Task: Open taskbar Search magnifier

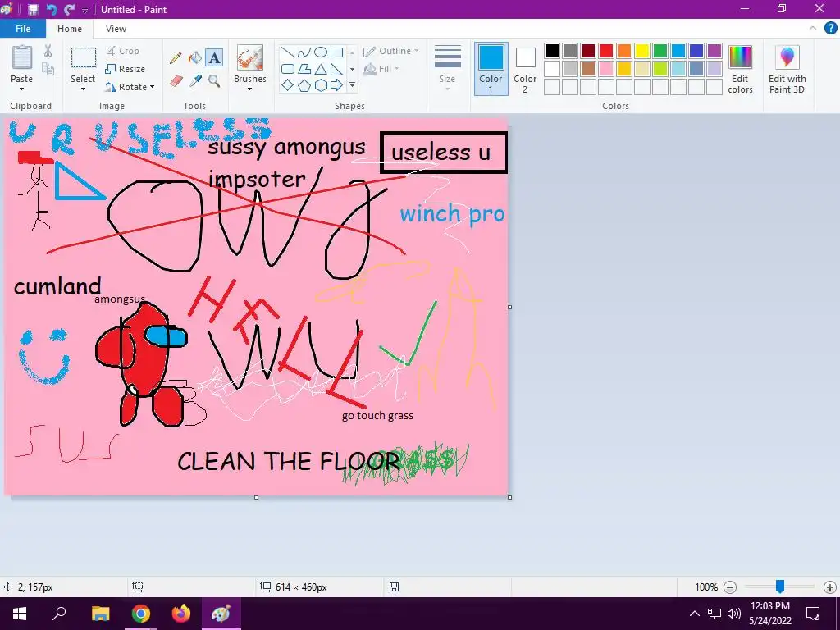Action: pos(59,614)
